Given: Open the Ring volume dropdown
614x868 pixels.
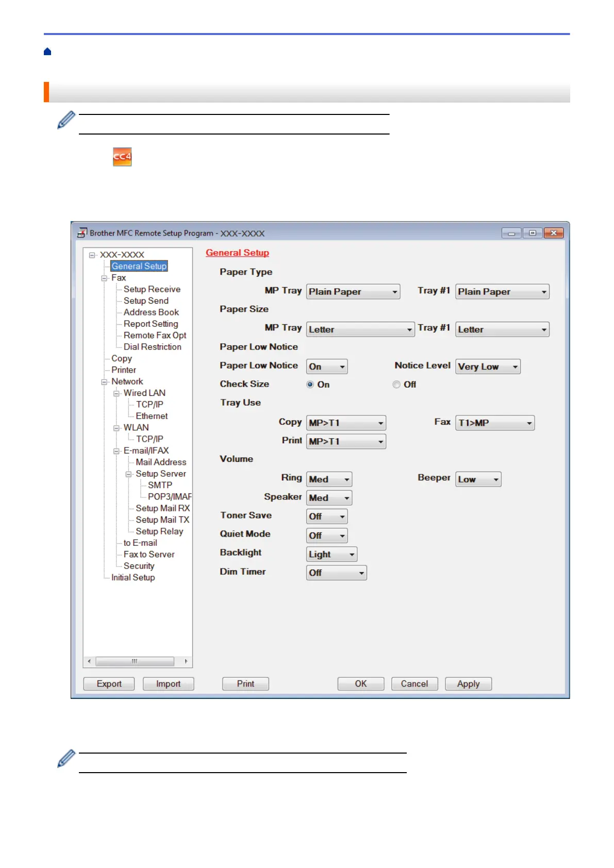Looking at the screenshot, I should click(329, 479).
